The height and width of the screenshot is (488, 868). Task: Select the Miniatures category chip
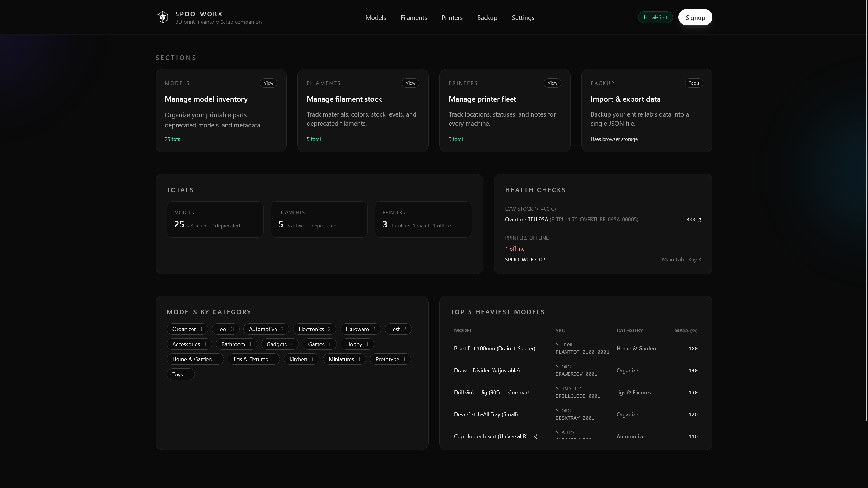click(344, 359)
